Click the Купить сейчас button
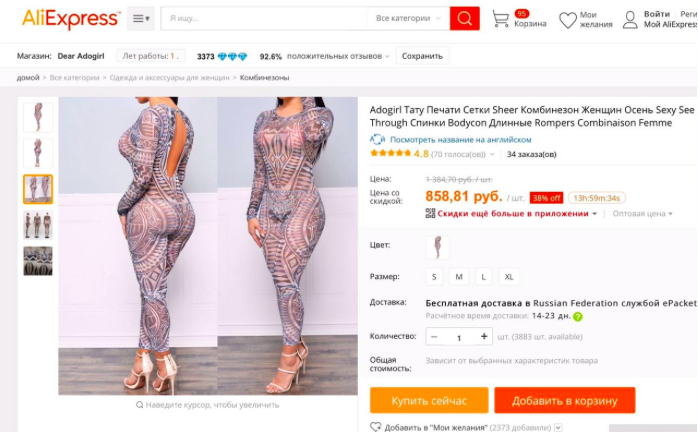Viewport: 698px width, 432px height. [429, 400]
